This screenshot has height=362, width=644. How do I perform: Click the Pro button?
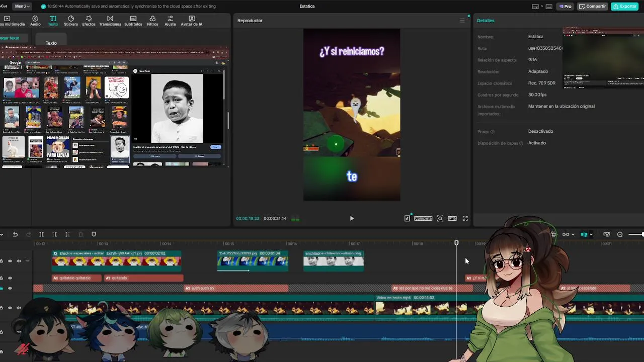[566, 7]
